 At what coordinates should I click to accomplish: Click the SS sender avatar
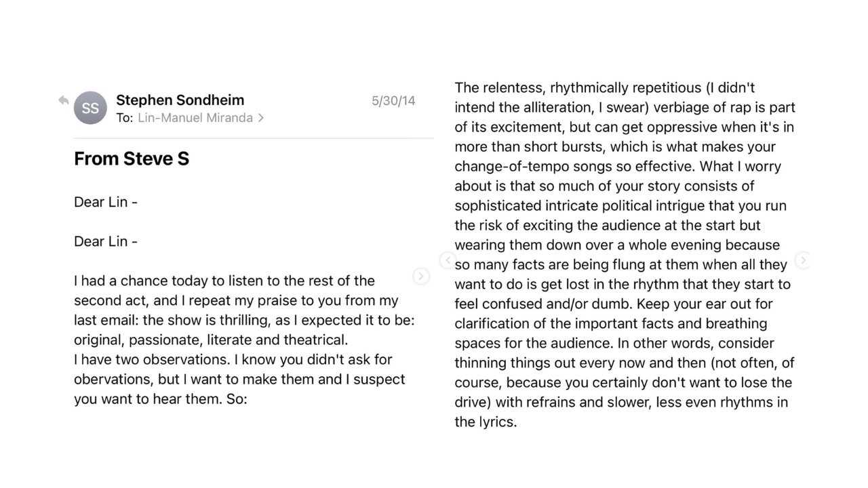(90, 108)
